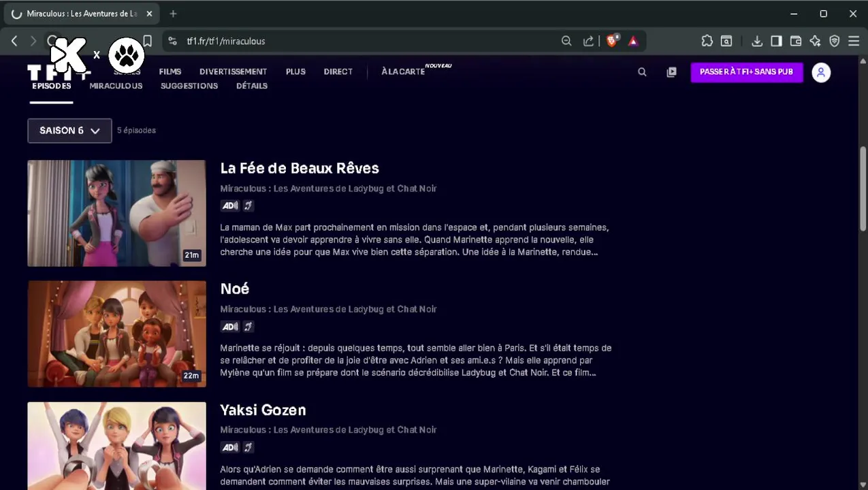Viewport: 868px width, 490px height.
Task: Open the Leo AI sparkle icon
Action: [x=815, y=41]
